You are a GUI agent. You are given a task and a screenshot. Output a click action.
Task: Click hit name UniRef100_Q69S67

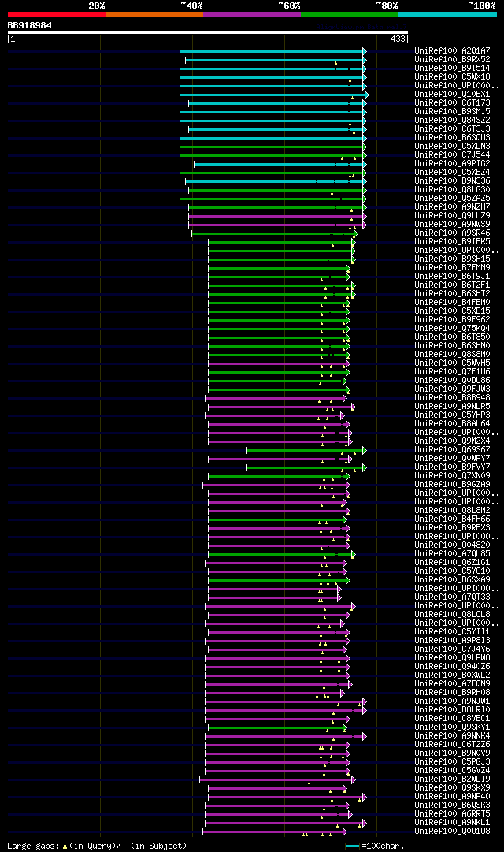point(452,450)
